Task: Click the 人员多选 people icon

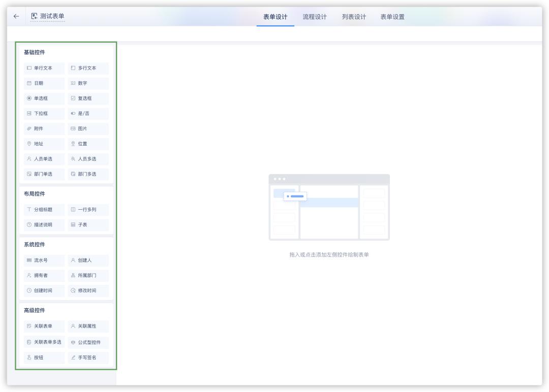Action: tap(73, 159)
